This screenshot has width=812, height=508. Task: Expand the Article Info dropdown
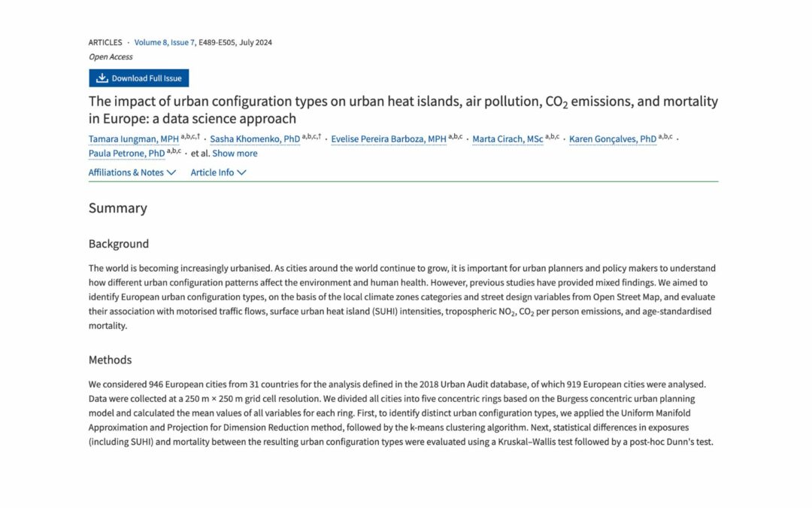click(218, 172)
